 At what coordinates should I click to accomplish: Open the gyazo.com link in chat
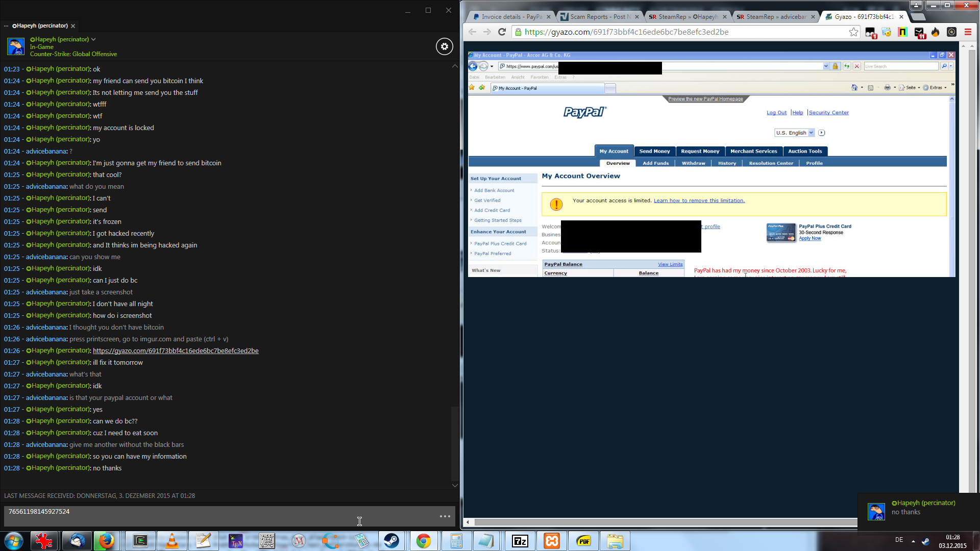point(176,351)
